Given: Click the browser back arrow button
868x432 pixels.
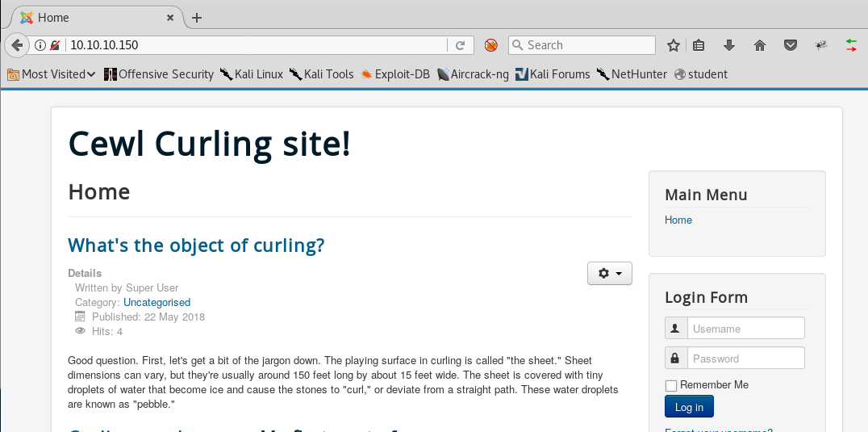Looking at the screenshot, I should 16,45.
